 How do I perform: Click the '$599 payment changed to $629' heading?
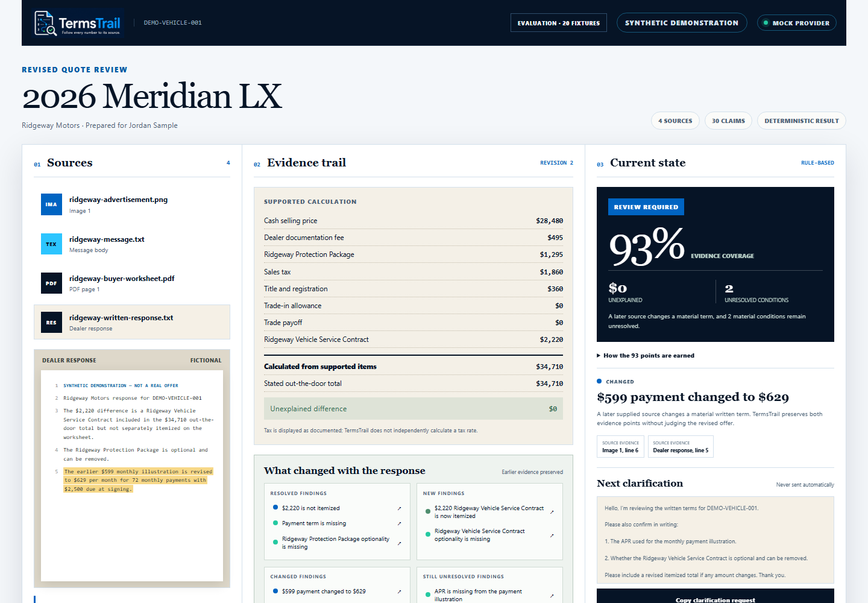pos(693,397)
